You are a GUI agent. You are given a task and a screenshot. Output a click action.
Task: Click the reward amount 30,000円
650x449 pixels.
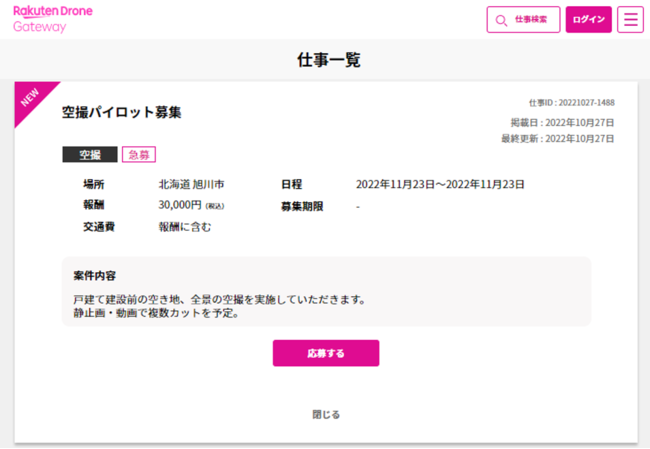click(x=180, y=206)
